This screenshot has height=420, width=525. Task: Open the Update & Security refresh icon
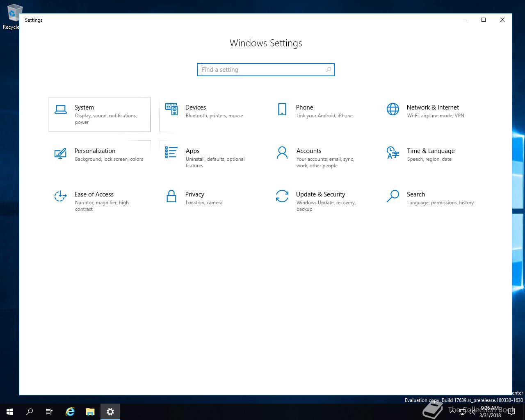(282, 196)
